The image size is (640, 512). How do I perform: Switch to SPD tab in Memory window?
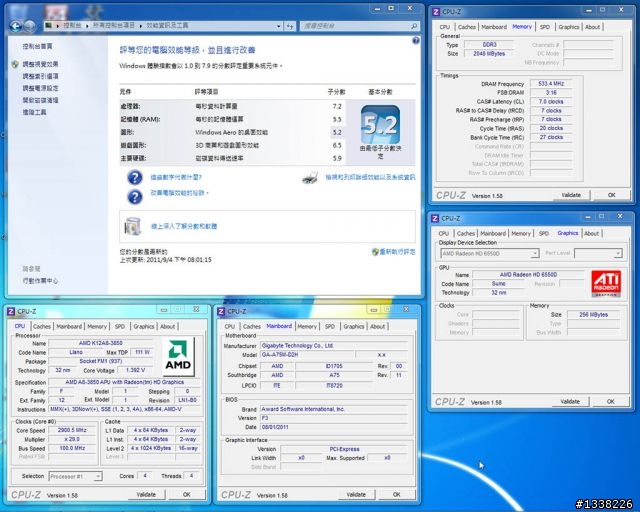pyautogui.click(x=544, y=27)
